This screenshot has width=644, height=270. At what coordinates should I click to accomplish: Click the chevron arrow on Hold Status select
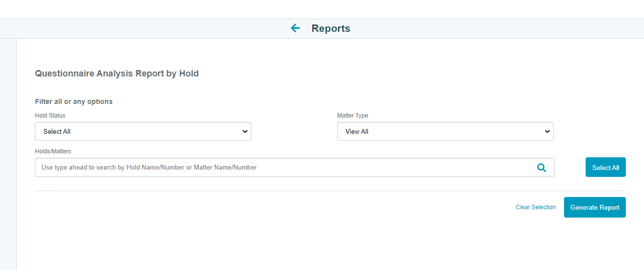(245, 131)
